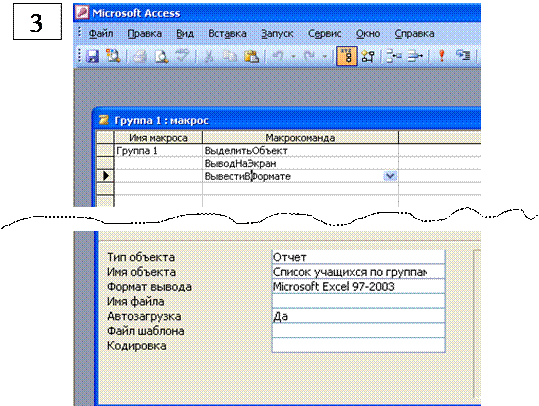The image size is (539, 406).
Task: Click the Формат вывода field Microsoft Excel 97-2003
Action: coord(359,286)
